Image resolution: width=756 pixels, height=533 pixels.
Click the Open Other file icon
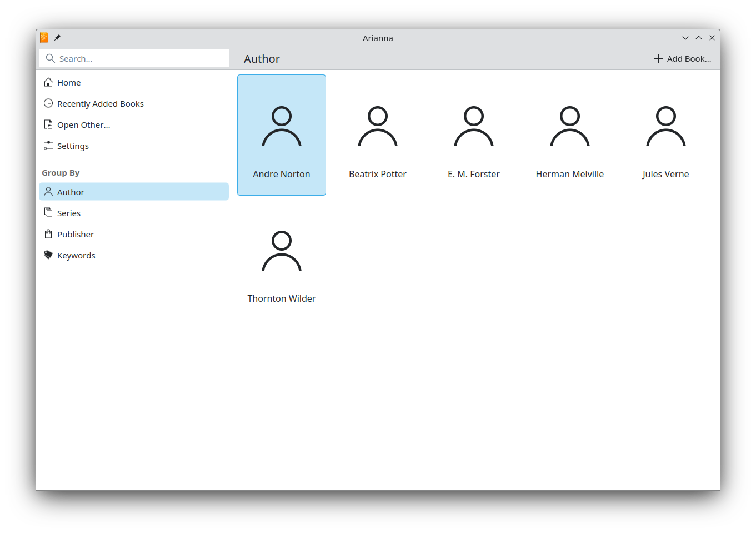click(x=48, y=124)
